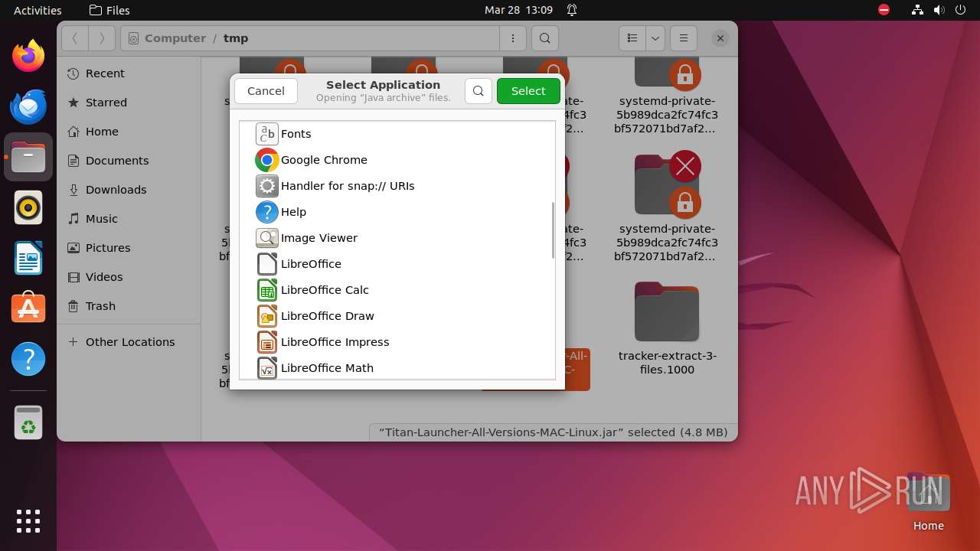Open Trash from the dock

pos(28,422)
